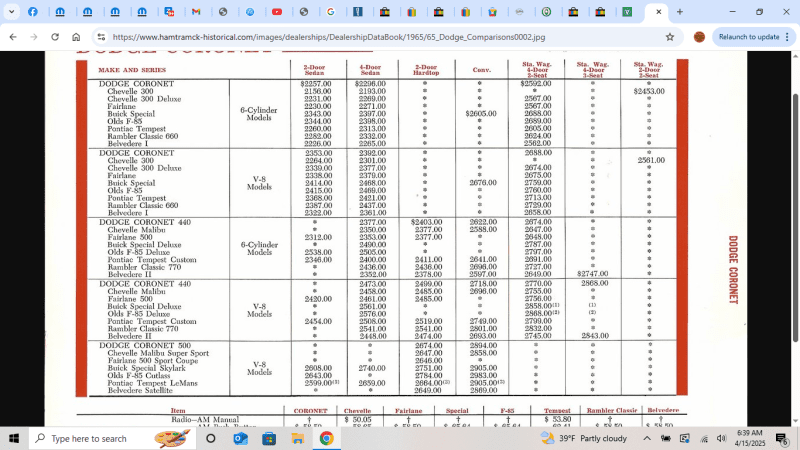Viewport: 800px width, 450px height.
Task: Click the 2740.00 Skylark sedan price
Action: tap(372, 368)
